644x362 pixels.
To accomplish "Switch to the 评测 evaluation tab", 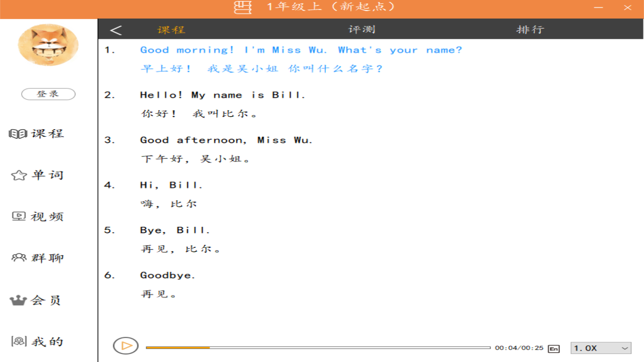I will point(360,29).
